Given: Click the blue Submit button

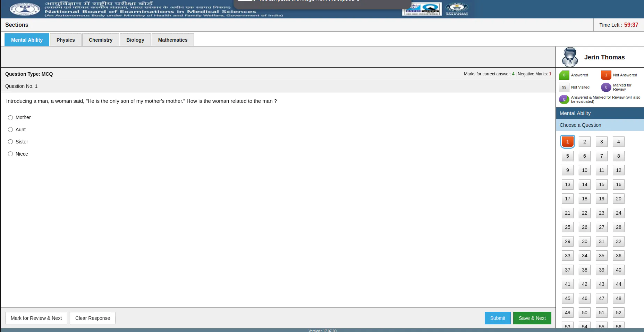Looking at the screenshot, I should [498, 318].
